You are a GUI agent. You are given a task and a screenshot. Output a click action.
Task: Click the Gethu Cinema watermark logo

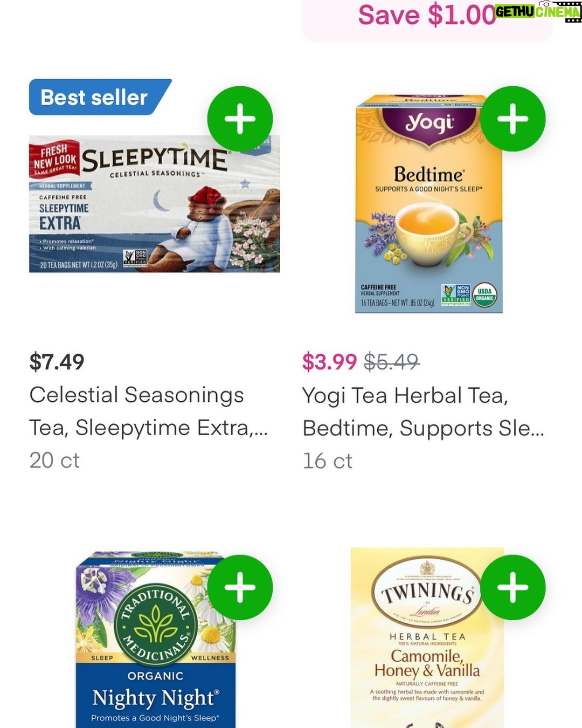tap(538, 12)
